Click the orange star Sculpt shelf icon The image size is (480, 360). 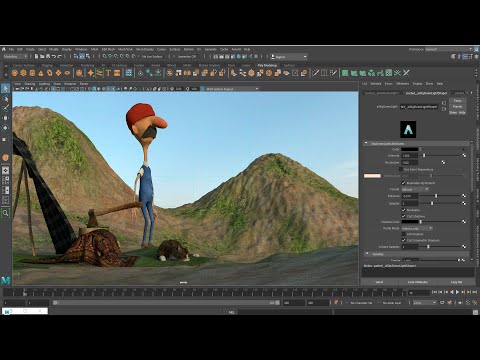[x=90, y=73]
